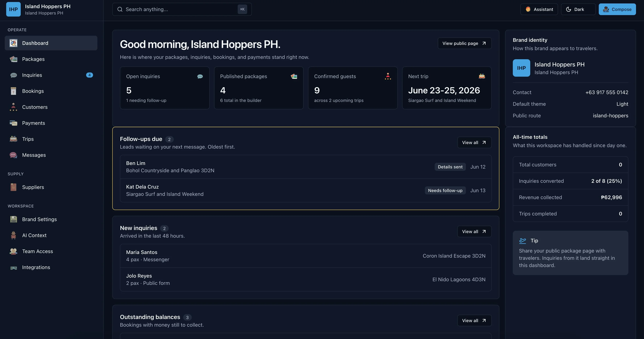The height and width of the screenshot is (339, 644).
Task: Click the Payments card icon in sidebar
Action: (x=13, y=123)
